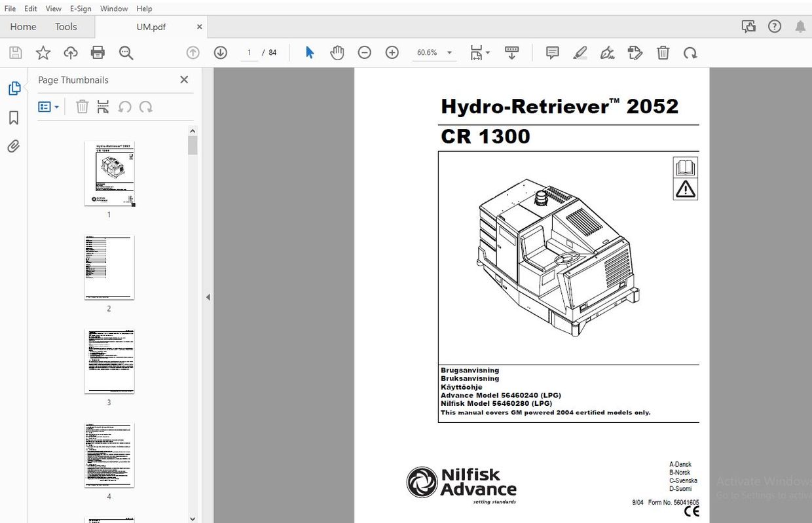Go to next page with down arrow
Screen dimensions: 812x523
[x=221, y=52]
